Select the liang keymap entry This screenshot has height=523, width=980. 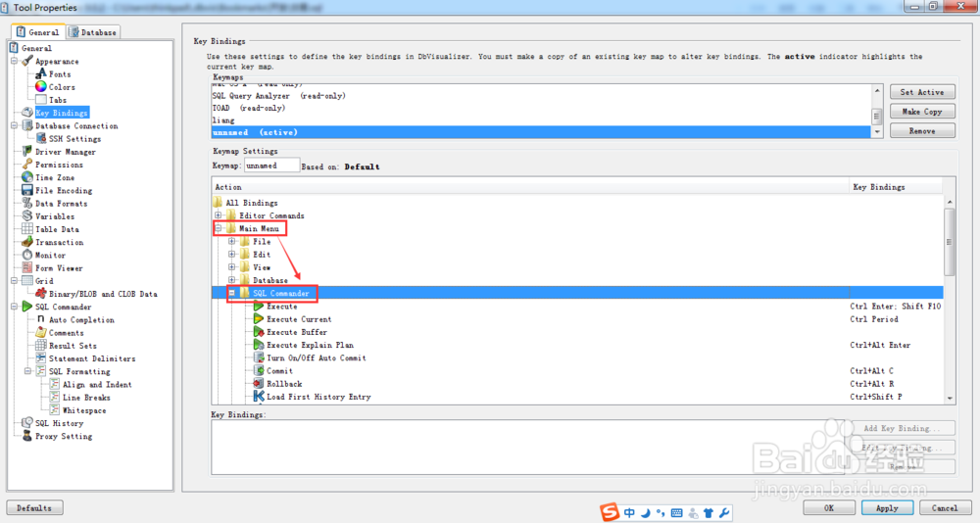pyautogui.click(x=541, y=119)
